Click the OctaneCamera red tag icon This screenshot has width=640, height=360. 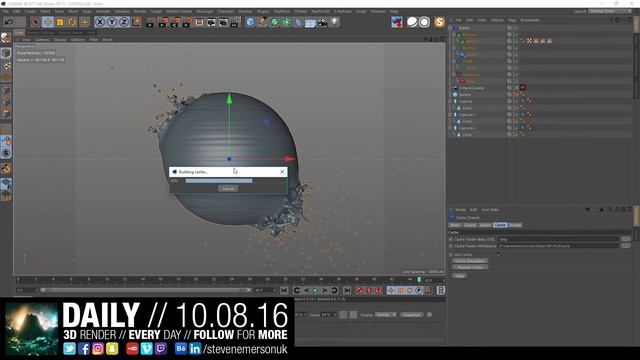tap(522, 87)
